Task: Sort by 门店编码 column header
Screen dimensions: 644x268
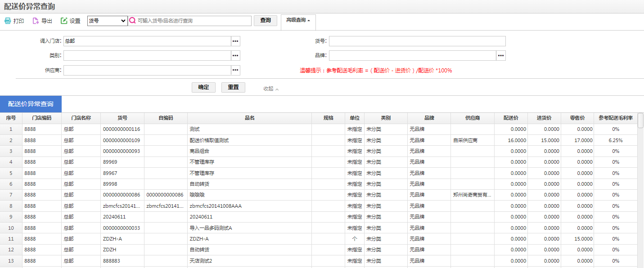Action: tap(42, 118)
